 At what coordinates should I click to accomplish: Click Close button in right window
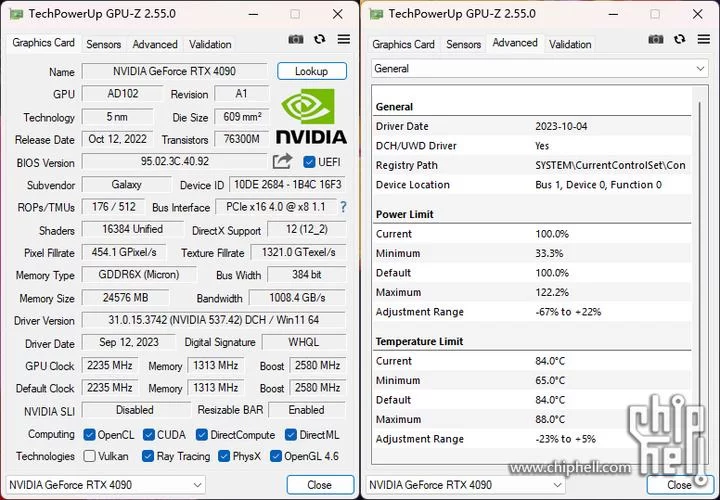point(680,485)
